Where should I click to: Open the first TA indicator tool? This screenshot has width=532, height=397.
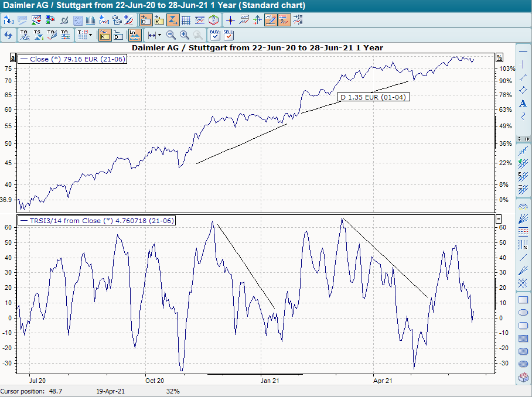coord(24,35)
